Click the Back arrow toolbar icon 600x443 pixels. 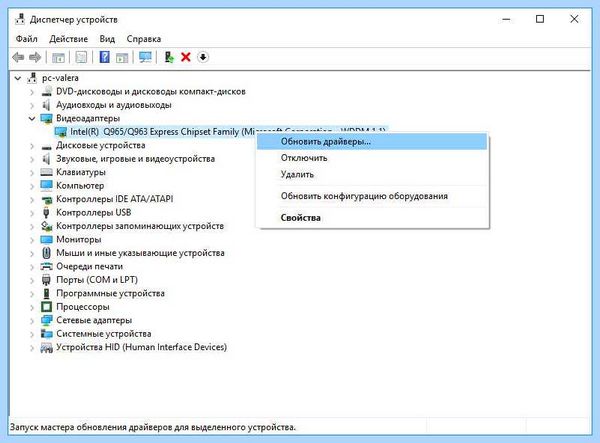click(x=18, y=57)
